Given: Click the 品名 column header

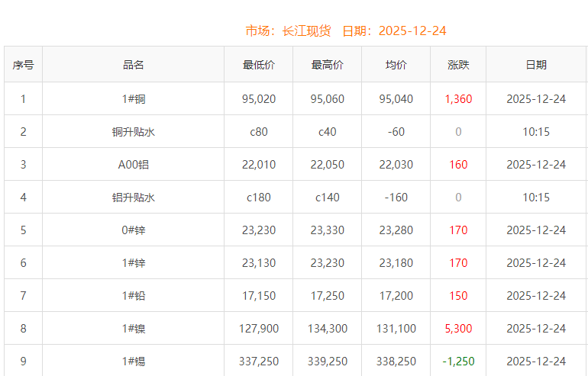Looking at the screenshot, I should 133,65.
